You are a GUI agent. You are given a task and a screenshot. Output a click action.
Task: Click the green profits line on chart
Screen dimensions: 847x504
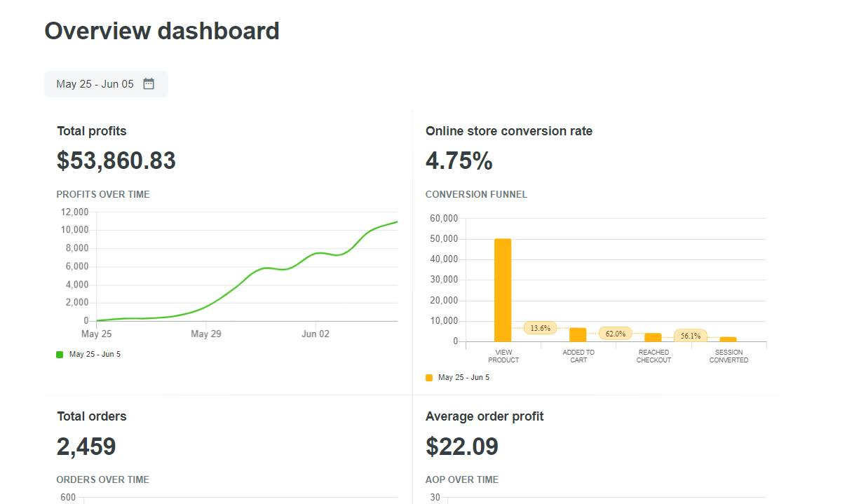[266, 268]
